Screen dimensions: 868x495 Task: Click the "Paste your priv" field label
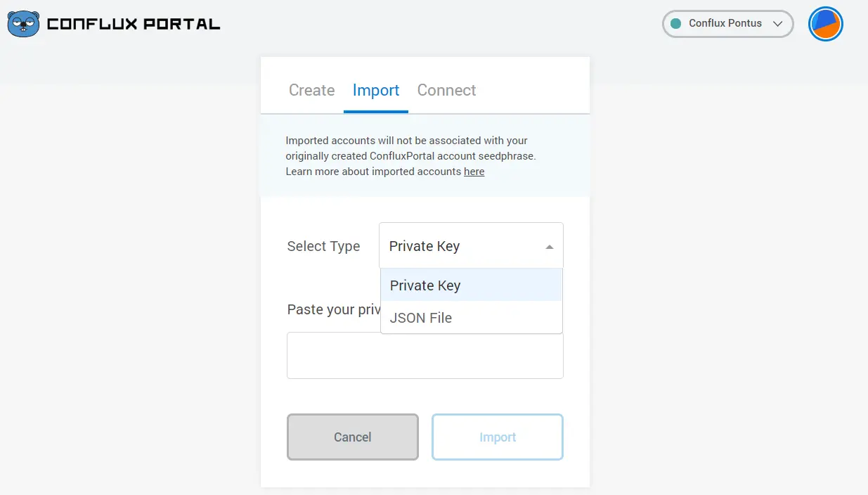tap(333, 310)
